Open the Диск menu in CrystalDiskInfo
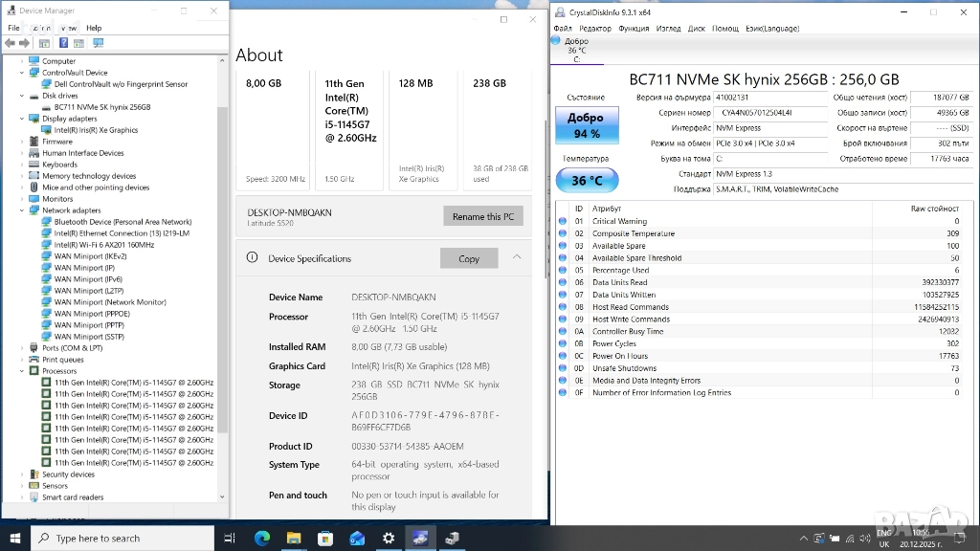The image size is (980, 551). [x=697, y=29]
